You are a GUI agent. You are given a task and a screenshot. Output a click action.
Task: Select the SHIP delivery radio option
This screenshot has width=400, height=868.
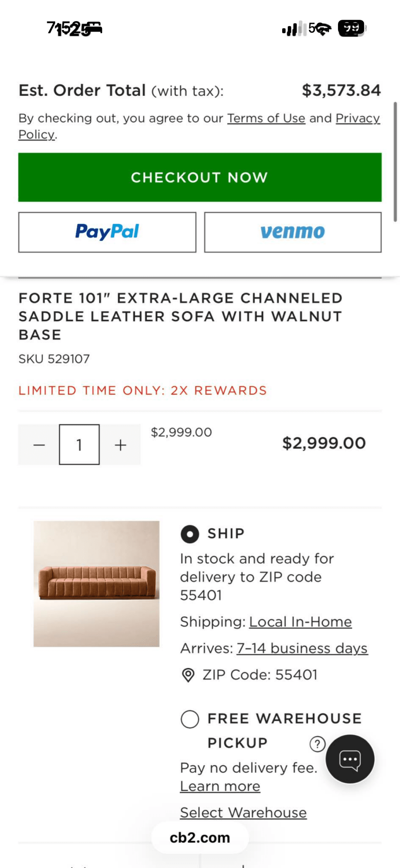point(190,534)
